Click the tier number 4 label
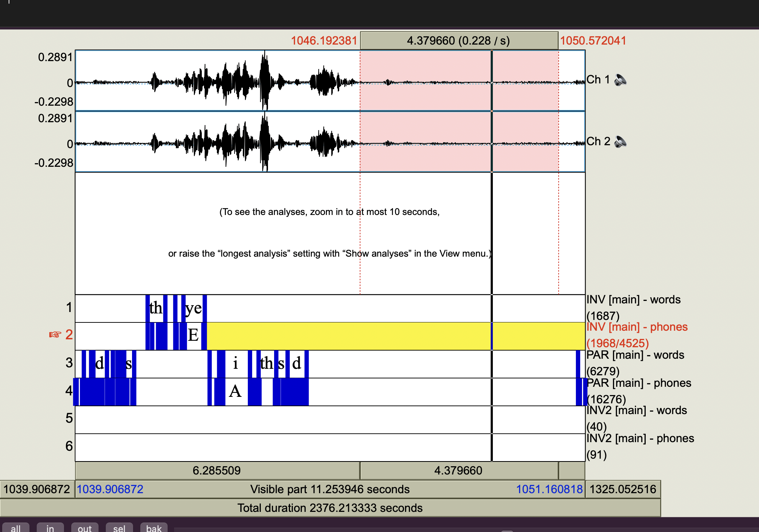The width and height of the screenshot is (759, 532). coord(69,391)
